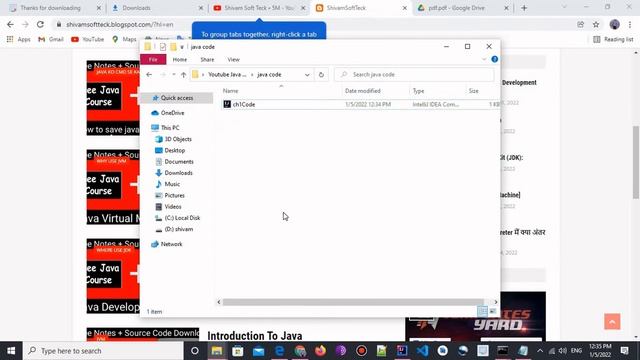Open Videos folder in sidebar
Screen dimensions: 640x360
(173, 207)
